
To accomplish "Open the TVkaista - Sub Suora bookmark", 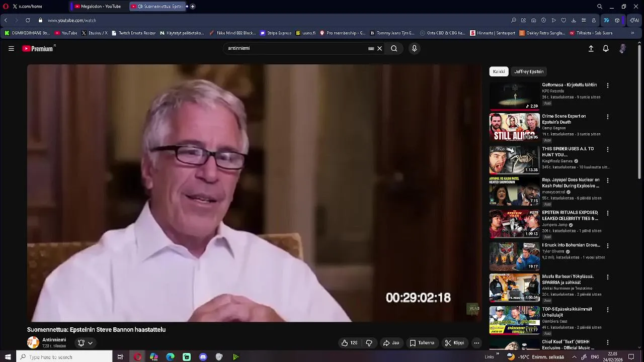I will [591, 33].
